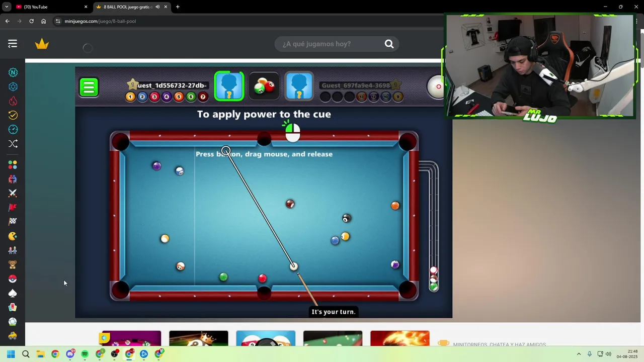Select the left player's avatar

229,86
